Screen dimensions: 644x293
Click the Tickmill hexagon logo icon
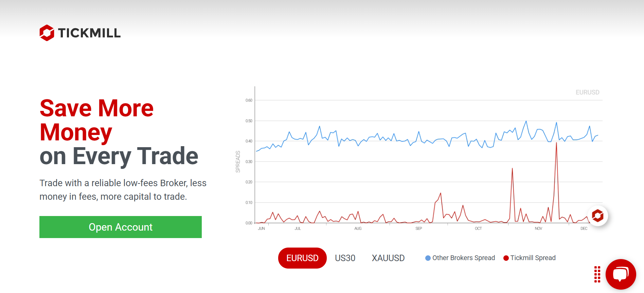tap(47, 33)
